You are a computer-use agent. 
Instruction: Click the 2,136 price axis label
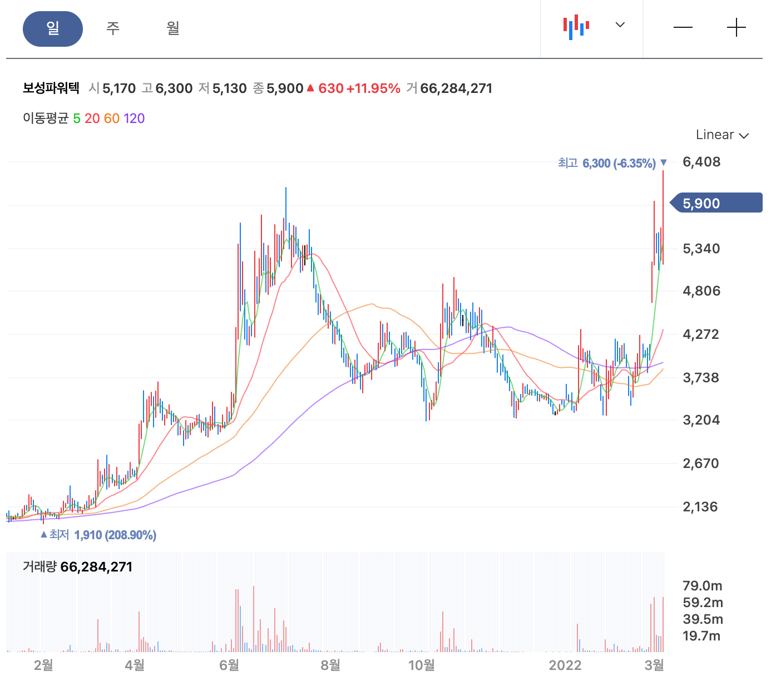pyautogui.click(x=700, y=507)
